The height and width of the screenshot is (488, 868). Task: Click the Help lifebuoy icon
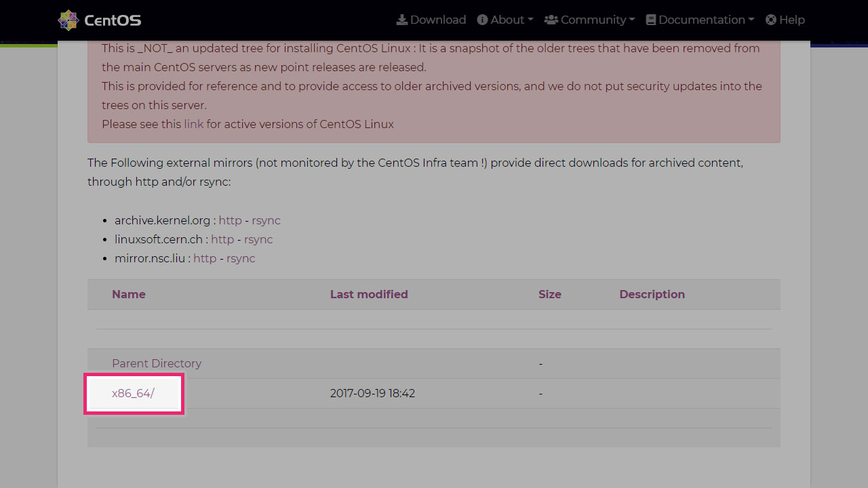click(771, 20)
